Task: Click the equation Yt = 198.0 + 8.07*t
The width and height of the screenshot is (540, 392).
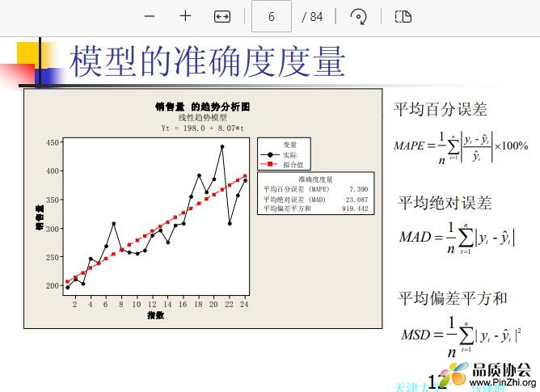Action: point(202,129)
